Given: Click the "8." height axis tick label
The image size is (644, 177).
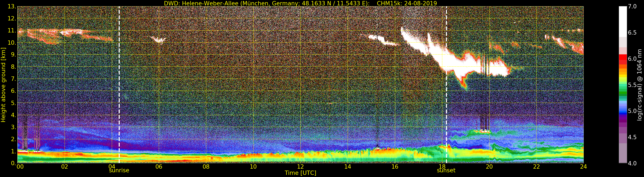Looking at the screenshot, I should [x=14, y=67].
